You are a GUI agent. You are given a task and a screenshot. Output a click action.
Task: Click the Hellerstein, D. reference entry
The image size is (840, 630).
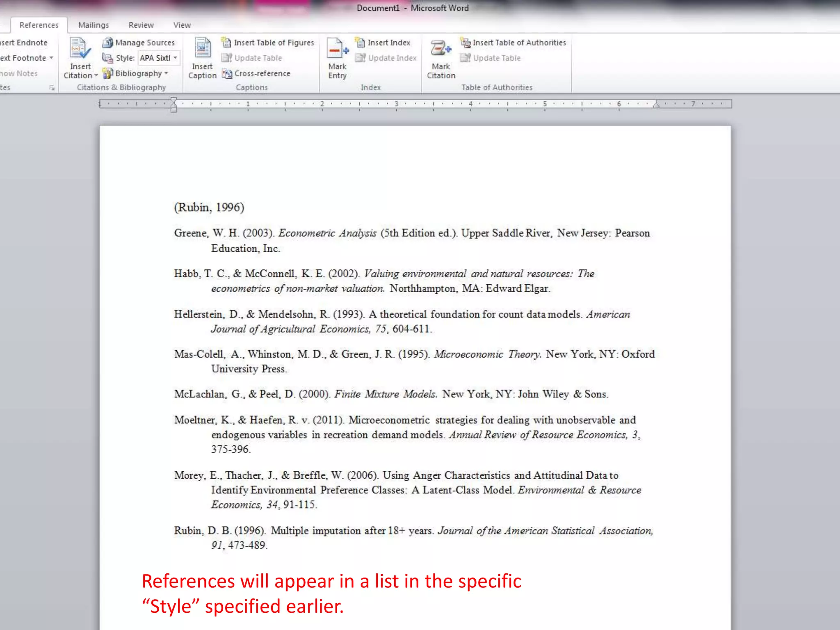pyautogui.click(x=402, y=321)
